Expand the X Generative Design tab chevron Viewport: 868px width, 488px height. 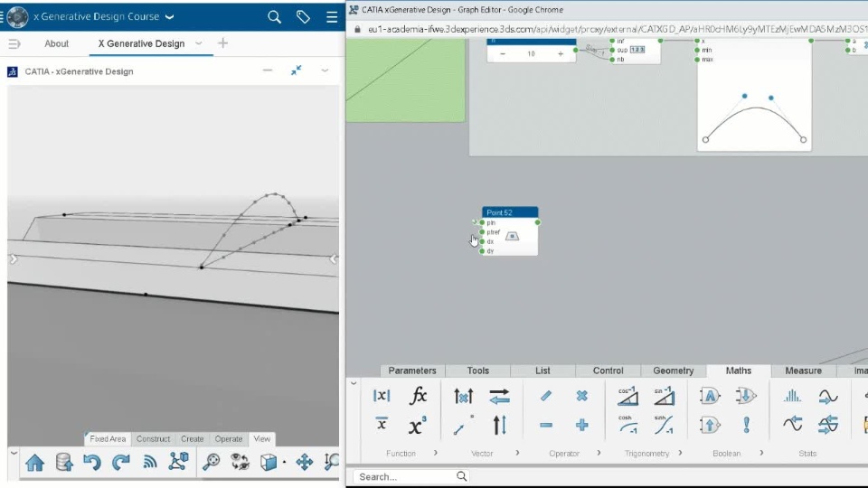coord(198,43)
